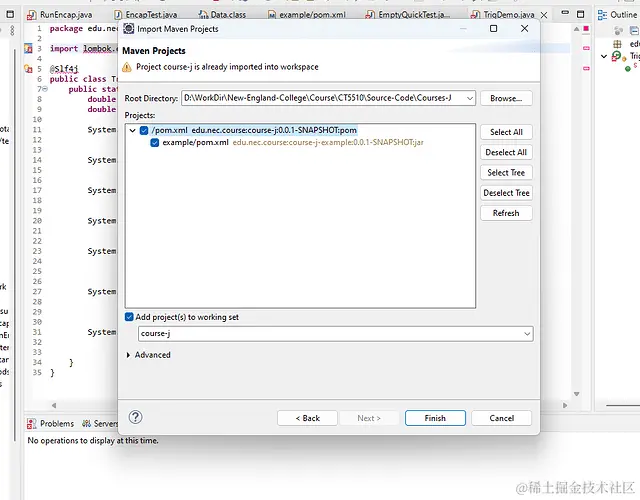Click editor vertical scrollbar down arrow

[576, 394]
